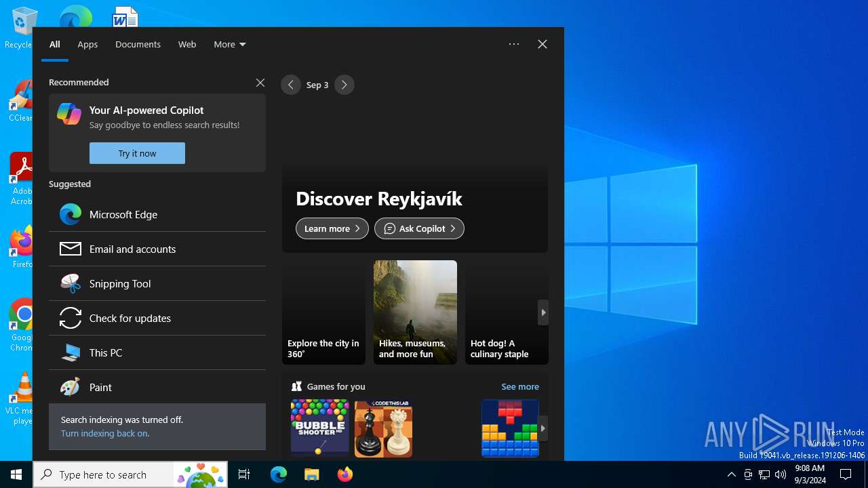Viewport: 868px width, 488px height.
Task: Open This PC from suggestions
Action: tap(157, 352)
